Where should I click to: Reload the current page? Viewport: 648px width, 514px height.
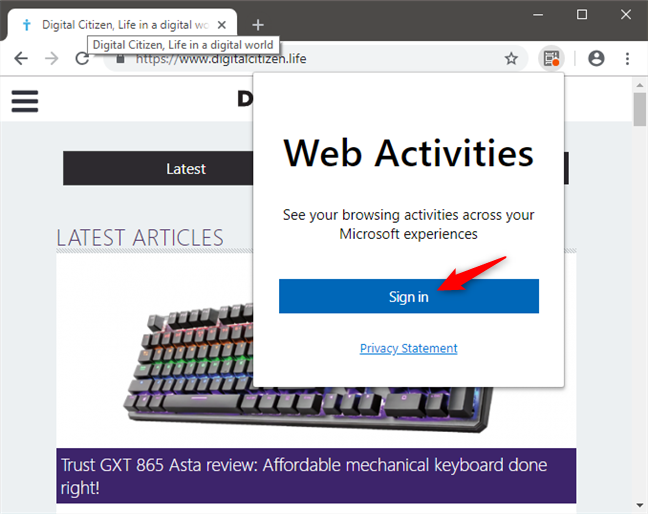(x=82, y=59)
